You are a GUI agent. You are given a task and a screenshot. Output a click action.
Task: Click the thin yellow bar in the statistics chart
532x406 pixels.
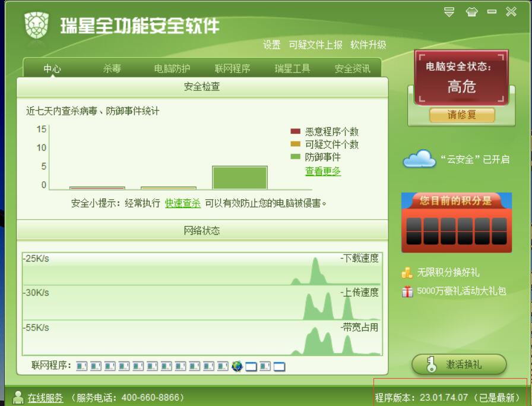pos(168,188)
